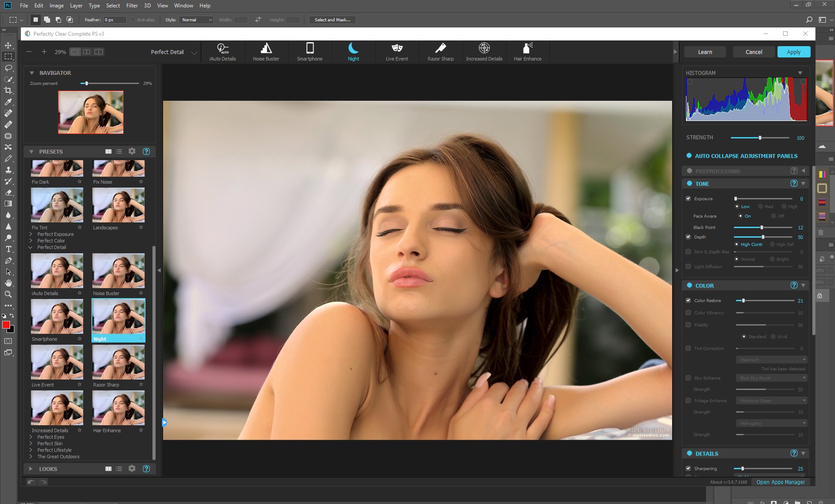Open Presets panel settings gear

(132, 151)
